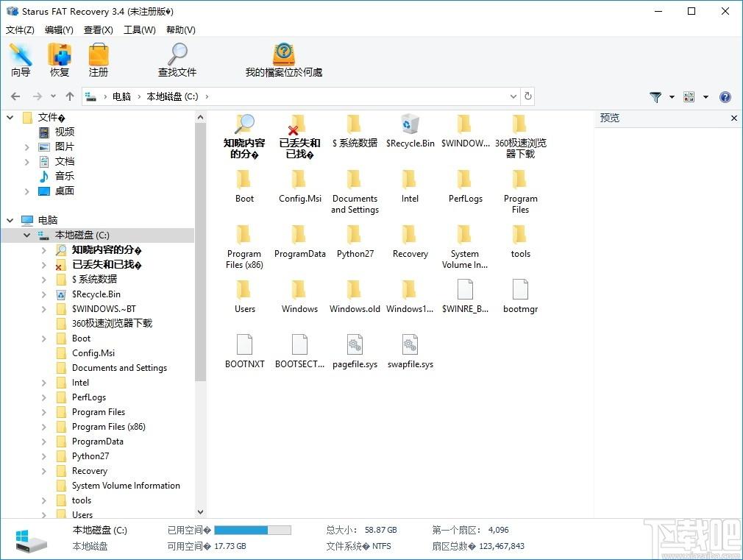Image resolution: width=743 pixels, height=560 pixels.
Task: Click the filter funnel icon
Action: coord(655,96)
